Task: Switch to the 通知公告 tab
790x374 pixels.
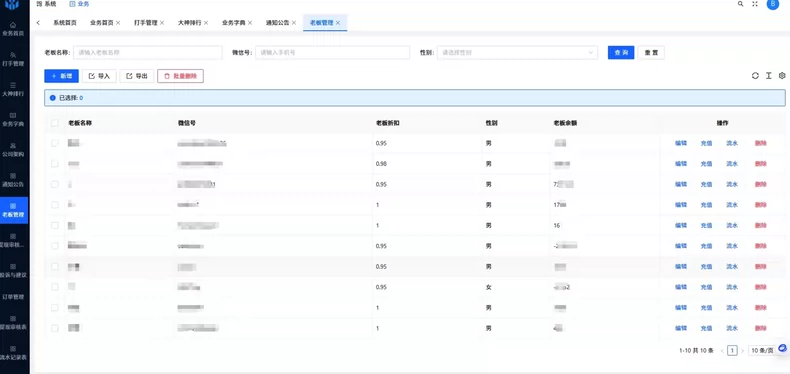Action: tap(278, 23)
